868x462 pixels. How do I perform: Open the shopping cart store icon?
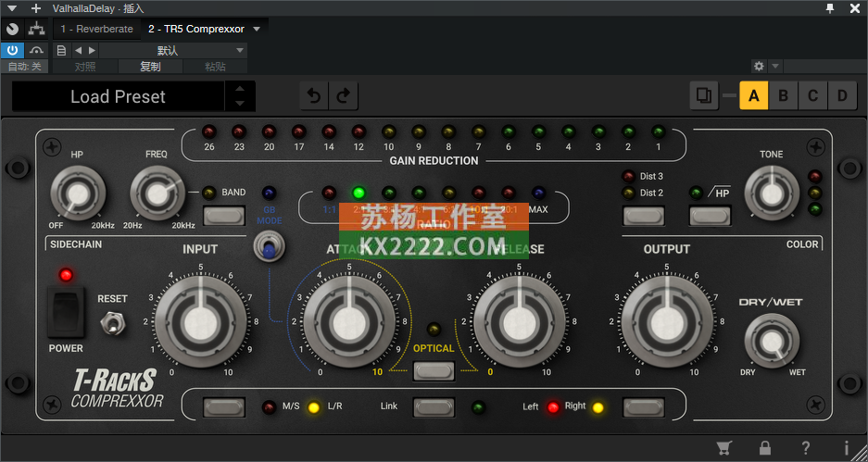[724, 447]
